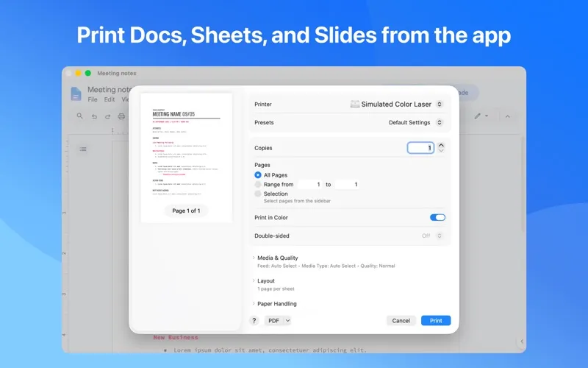Open the Double-sided Off dropdown
This screenshot has height=368, width=588.
pyautogui.click(x=439, y=236)
